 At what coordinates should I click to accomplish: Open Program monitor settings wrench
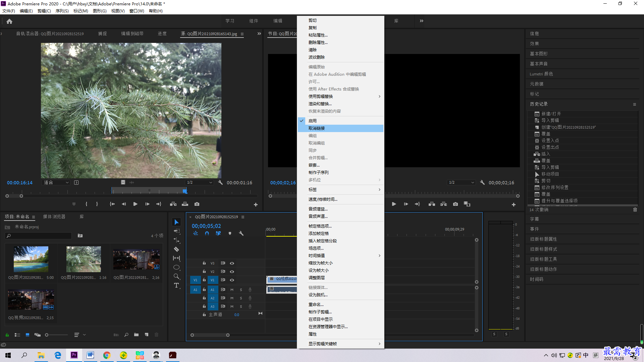point(482,182)
